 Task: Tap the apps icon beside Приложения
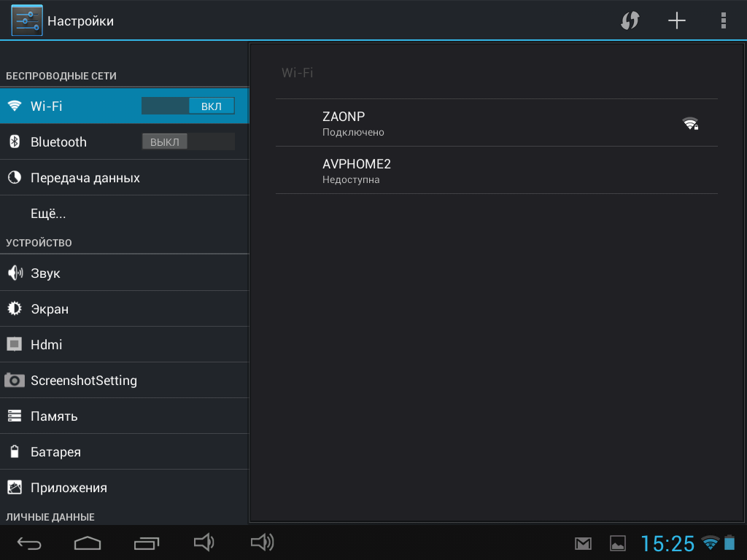[x=15, y=487]
